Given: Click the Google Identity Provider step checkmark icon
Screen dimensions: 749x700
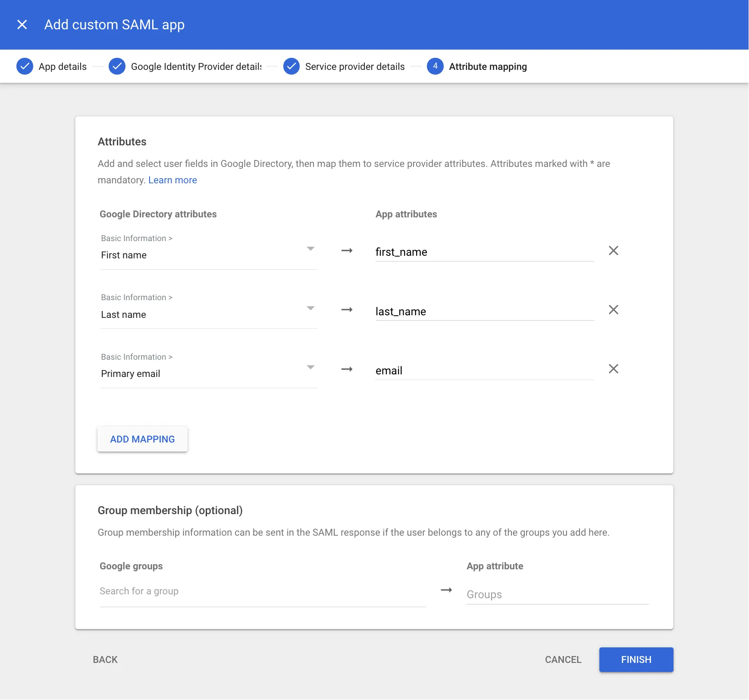Looking at the screenshot, I should [117, 66].
